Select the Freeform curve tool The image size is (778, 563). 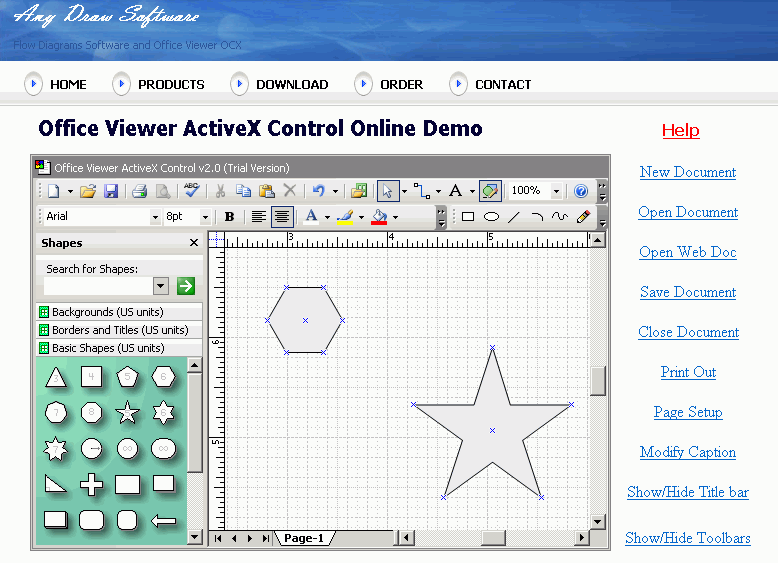(x=560, y=217)
